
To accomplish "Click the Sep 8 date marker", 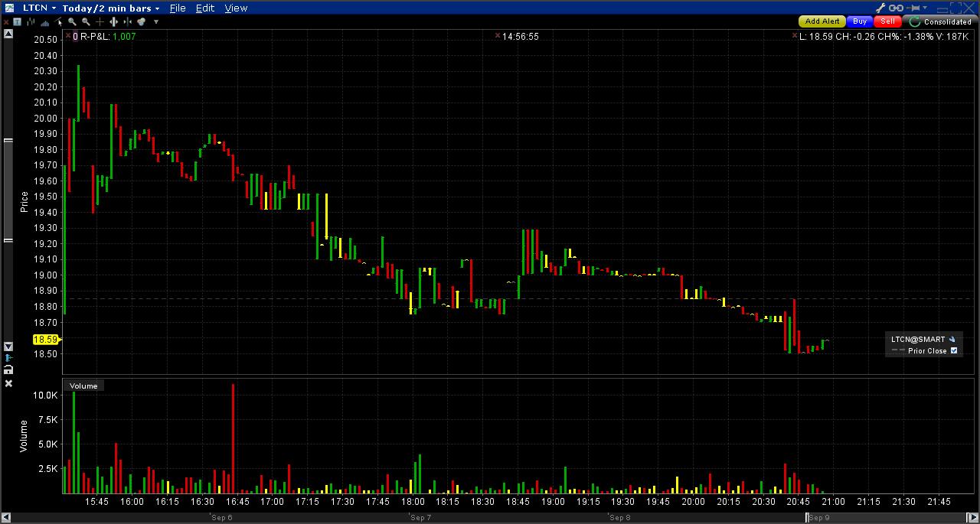I will coord(620,518).
